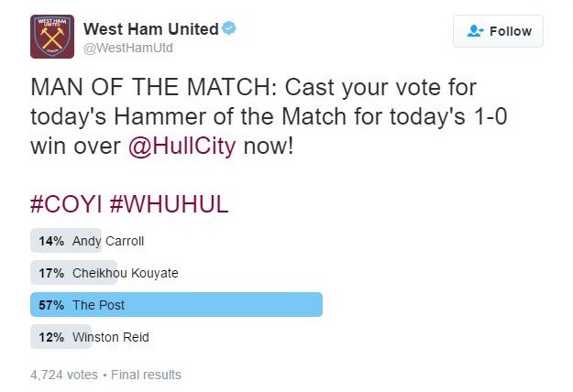Click the 14% percentage label

51,241
